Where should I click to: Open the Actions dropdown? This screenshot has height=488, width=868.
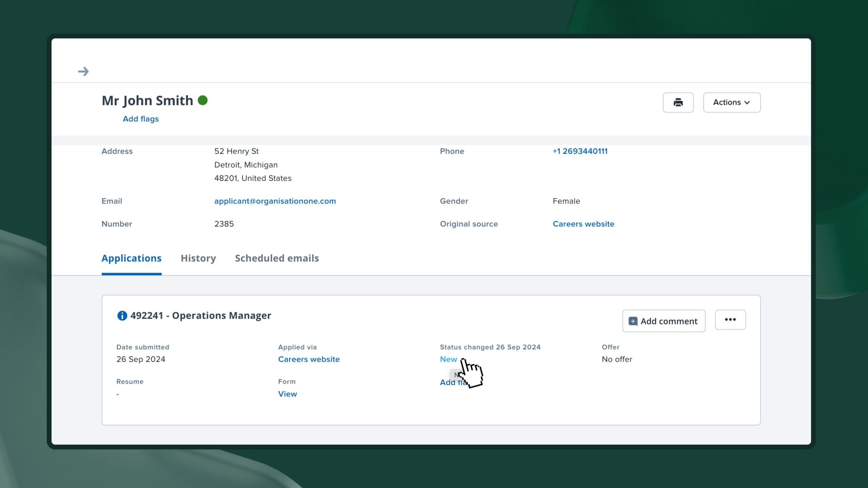pos(731,102)
